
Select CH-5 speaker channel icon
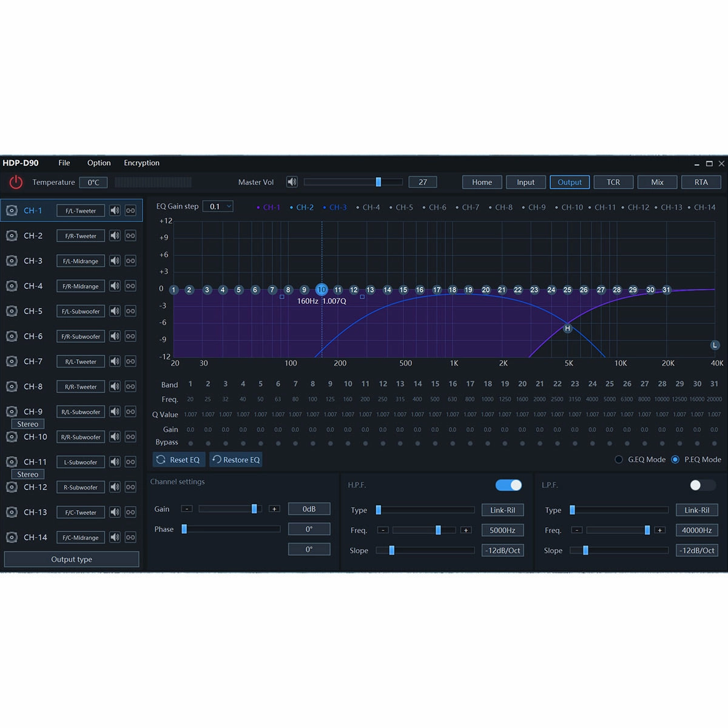(x=12, y=311)
